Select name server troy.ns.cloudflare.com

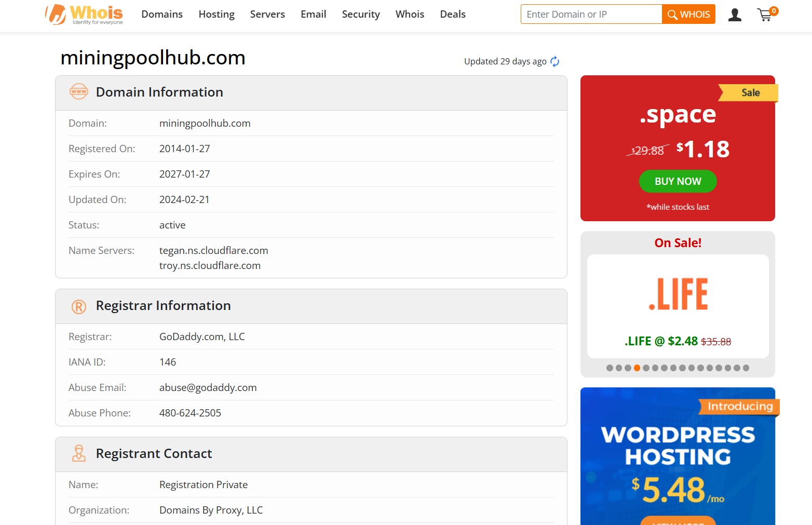click(x=210, y=265)
